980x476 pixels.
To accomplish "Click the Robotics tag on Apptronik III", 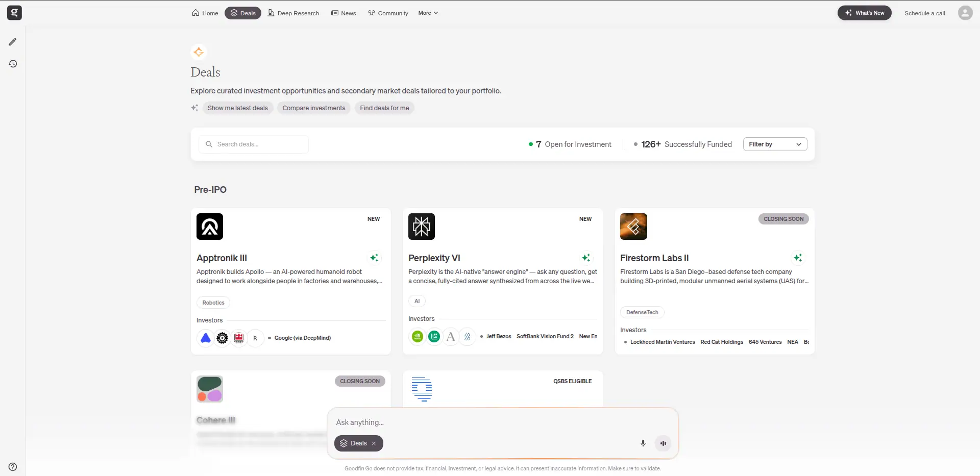I will (x=213, y=303).
